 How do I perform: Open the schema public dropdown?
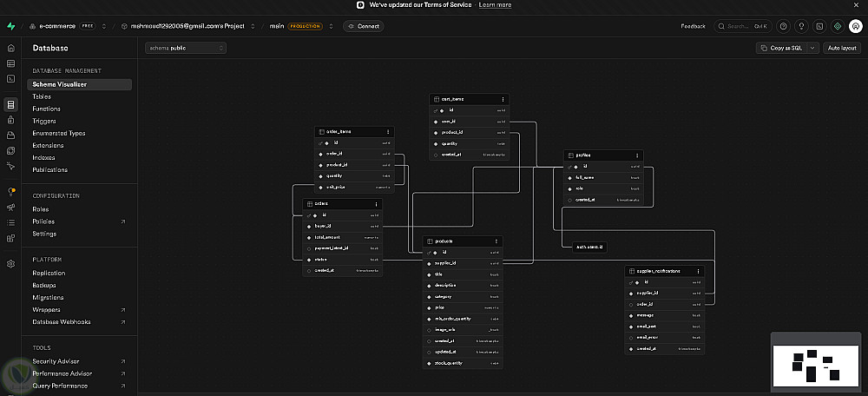186,48
